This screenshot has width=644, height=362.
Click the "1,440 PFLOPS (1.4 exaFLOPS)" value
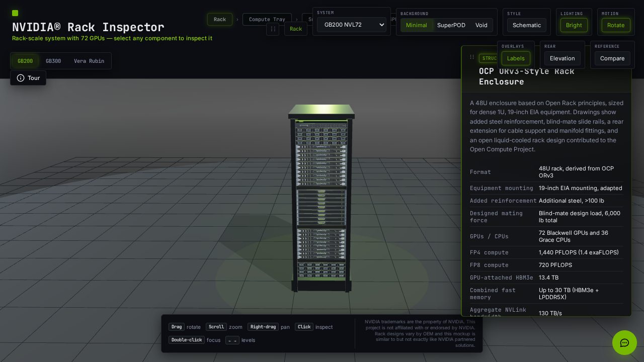[x=579, y=252]
